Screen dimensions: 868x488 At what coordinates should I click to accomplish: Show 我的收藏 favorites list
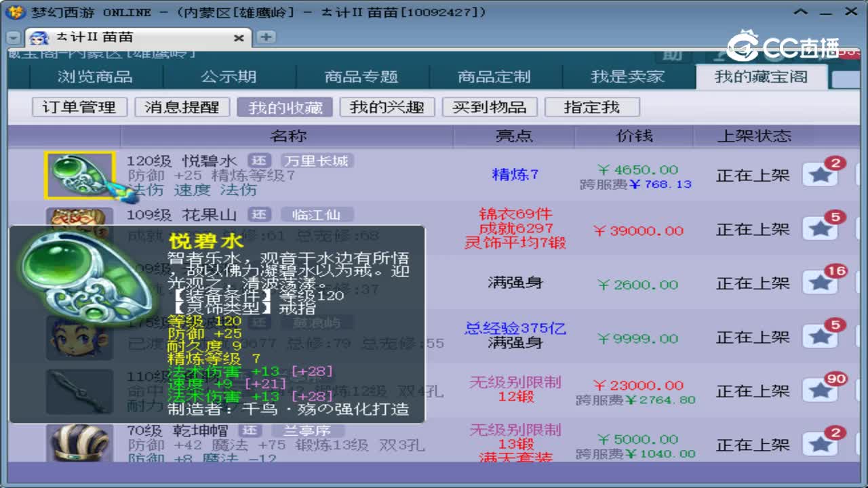pos(284,107)
